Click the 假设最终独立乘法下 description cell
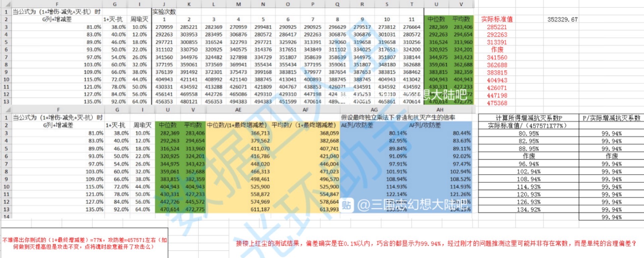The image size is (644, 258). 398,118
